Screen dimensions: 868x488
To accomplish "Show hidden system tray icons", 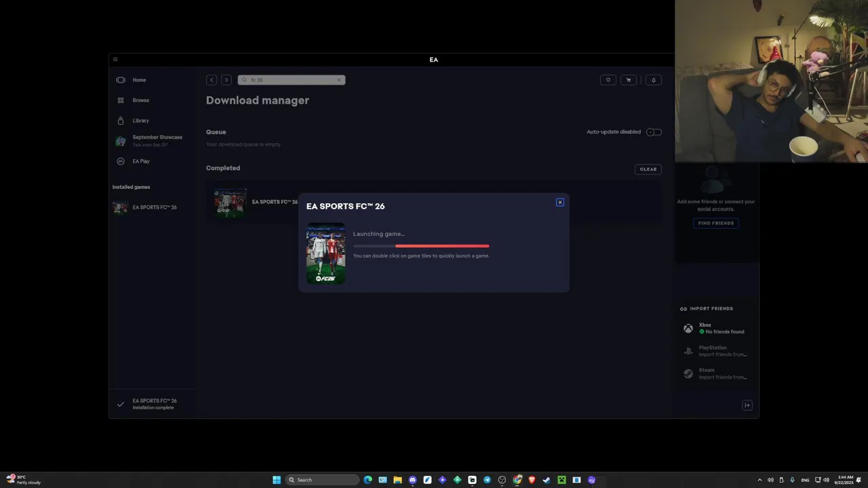I will click(x=759, y=480).
